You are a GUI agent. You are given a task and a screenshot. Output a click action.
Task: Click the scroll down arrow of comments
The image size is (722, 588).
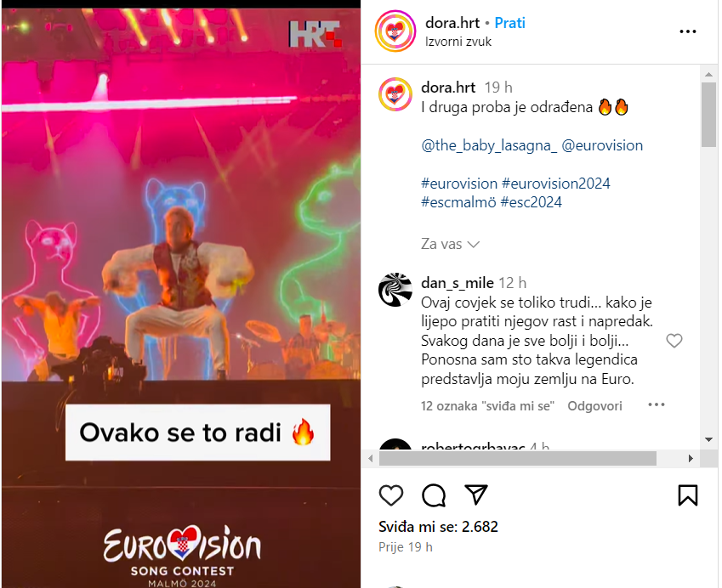coord(709,439)
